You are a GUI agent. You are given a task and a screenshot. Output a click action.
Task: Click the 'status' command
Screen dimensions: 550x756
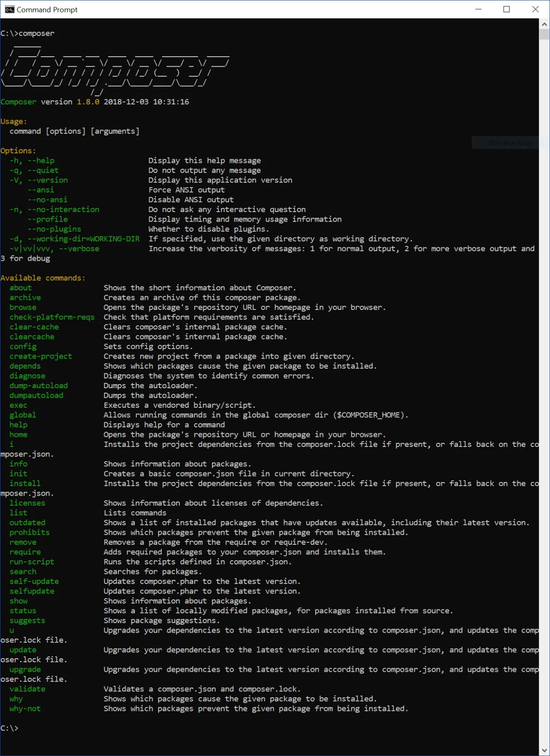(x=23, y=611)
